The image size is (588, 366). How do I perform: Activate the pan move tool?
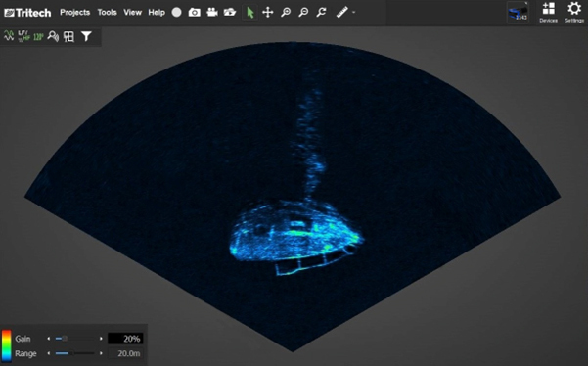click(268, 13)
